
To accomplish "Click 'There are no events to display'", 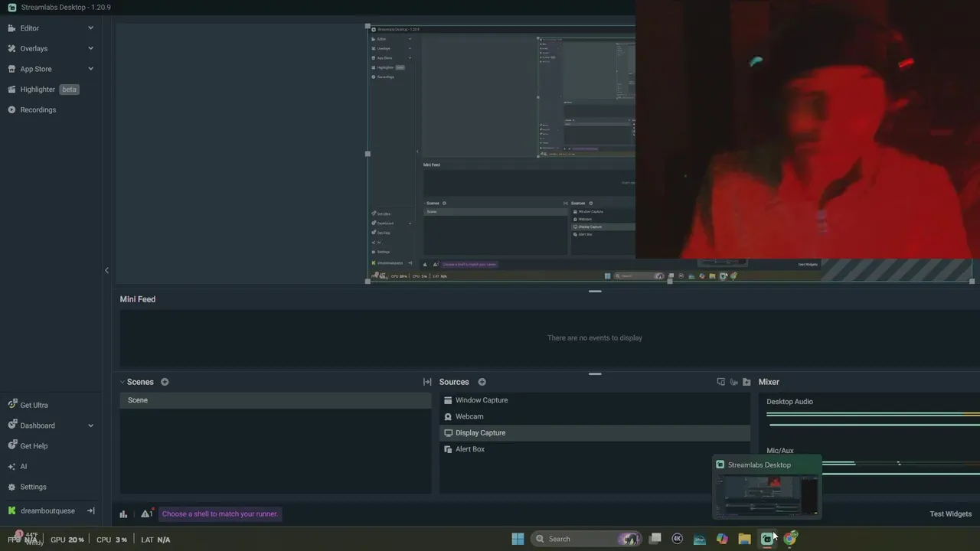I will 595,337.
